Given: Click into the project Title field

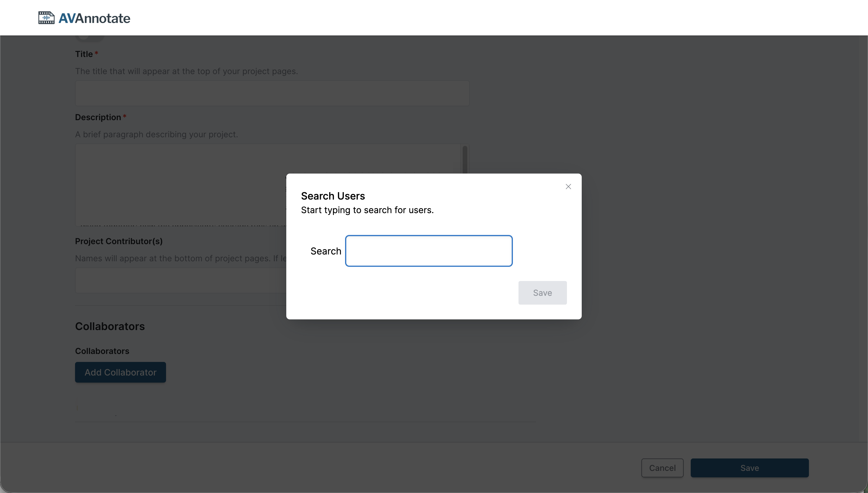Looking at the screenshot, I should [272, 93].
